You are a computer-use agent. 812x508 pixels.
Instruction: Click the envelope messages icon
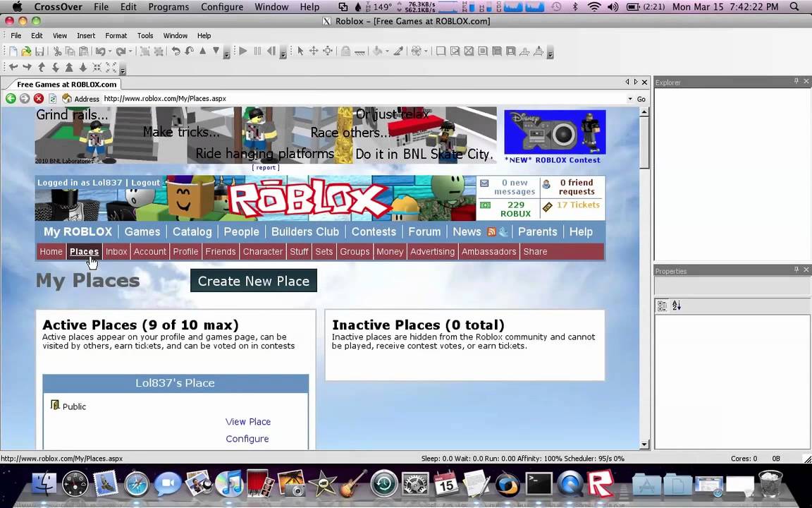coord(484,183)
